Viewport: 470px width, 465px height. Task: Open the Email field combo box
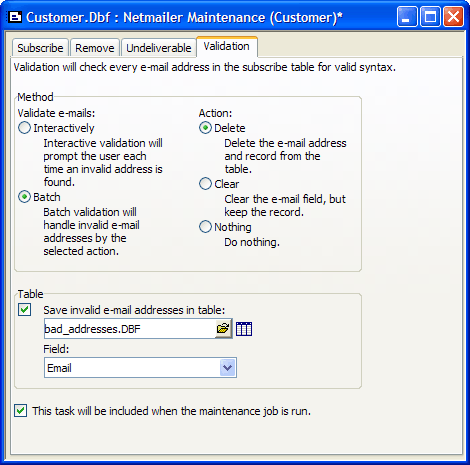(140, 368)
